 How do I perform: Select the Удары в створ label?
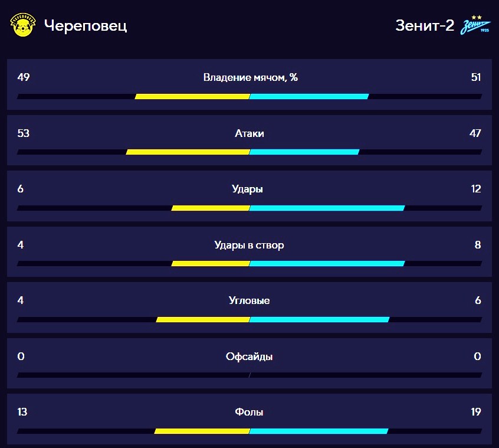249,245
